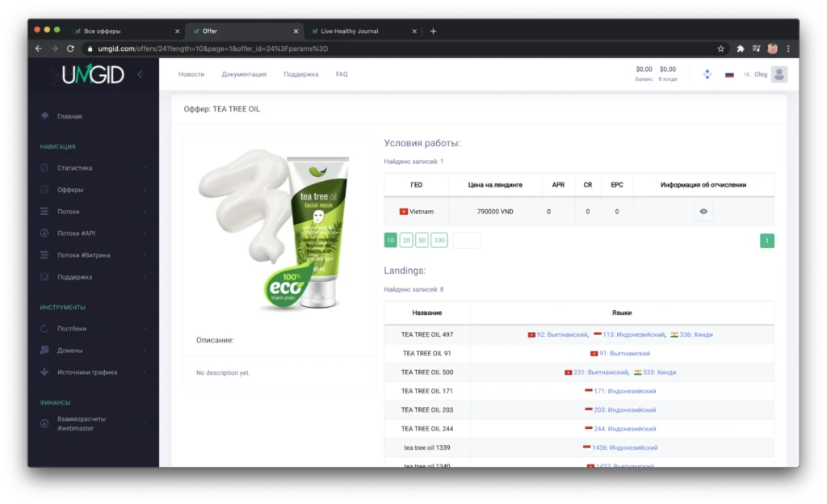The width and height of the screenshot is (827, 504).
Task: Click the quick actions icon near balance
Action: click(707, 74)
